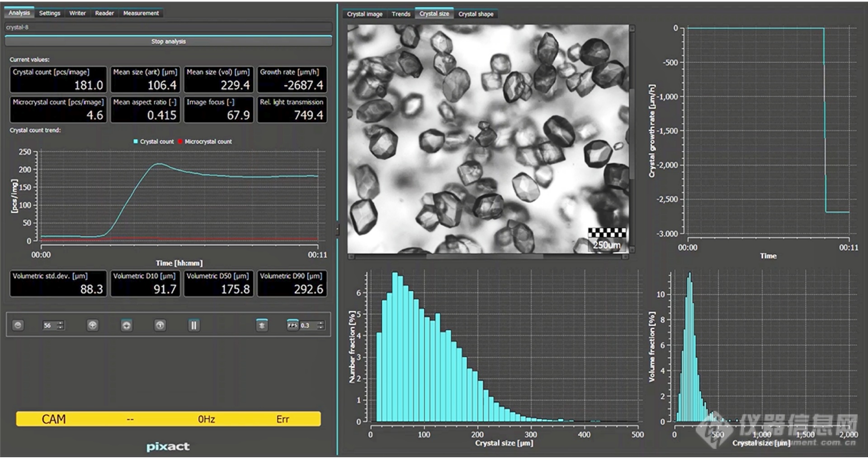The width and height of the screenshot is (868, 458).
Task: Open the Measurement tab
Action: [x=141, y=13]
